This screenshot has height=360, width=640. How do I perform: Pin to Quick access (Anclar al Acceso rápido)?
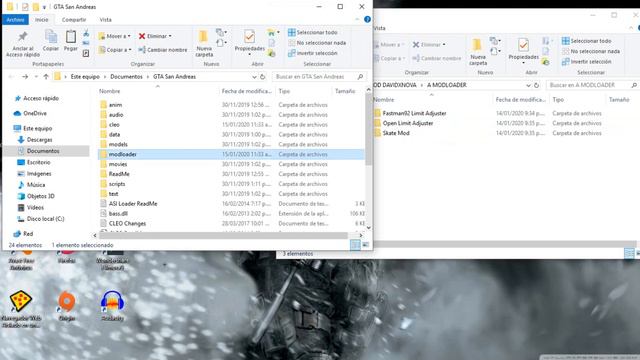click(23, 44)
